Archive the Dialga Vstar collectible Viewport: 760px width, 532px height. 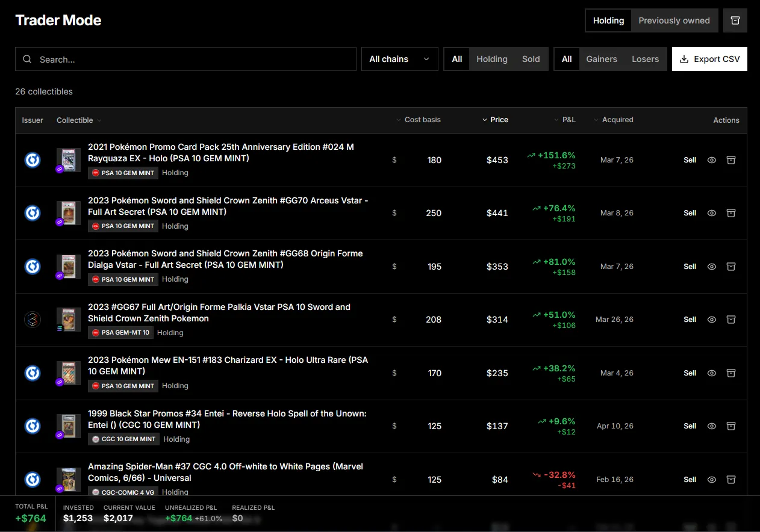[x=731, y=266]
